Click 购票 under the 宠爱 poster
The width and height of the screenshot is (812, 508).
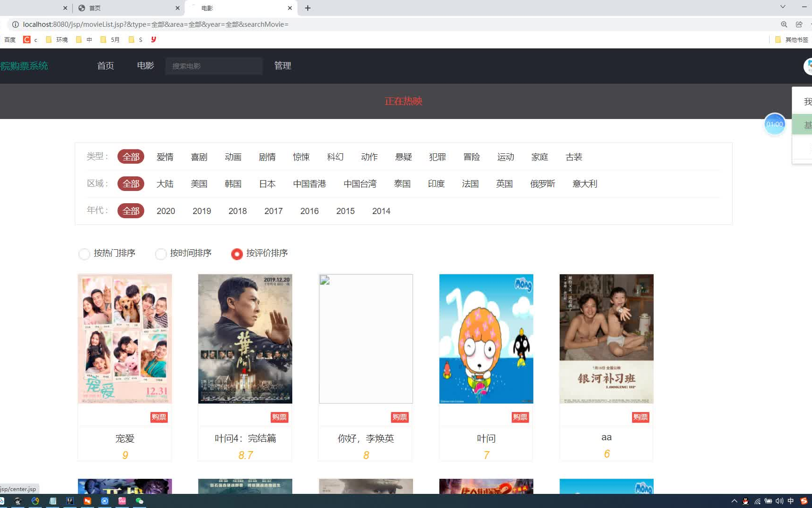[159, 417]
